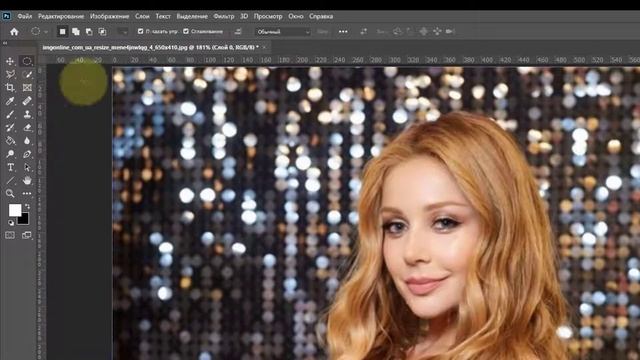Open the black background color swatch
The image size is (640, 360).
point(23,219)
